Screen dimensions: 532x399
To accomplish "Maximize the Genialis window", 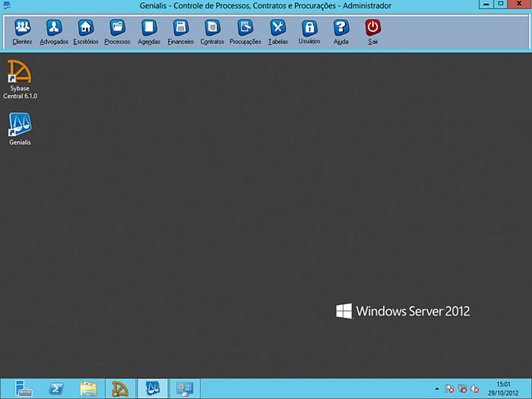I will point(500,4).
